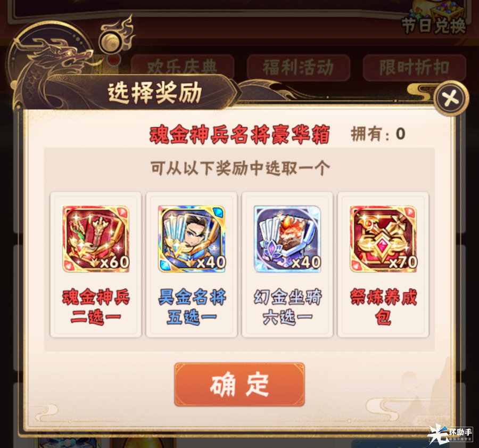Select the 幻金坐骑 x40 mount icon
Image resolution: width=479 pixels, height=448 pixels.
(287, 239)
